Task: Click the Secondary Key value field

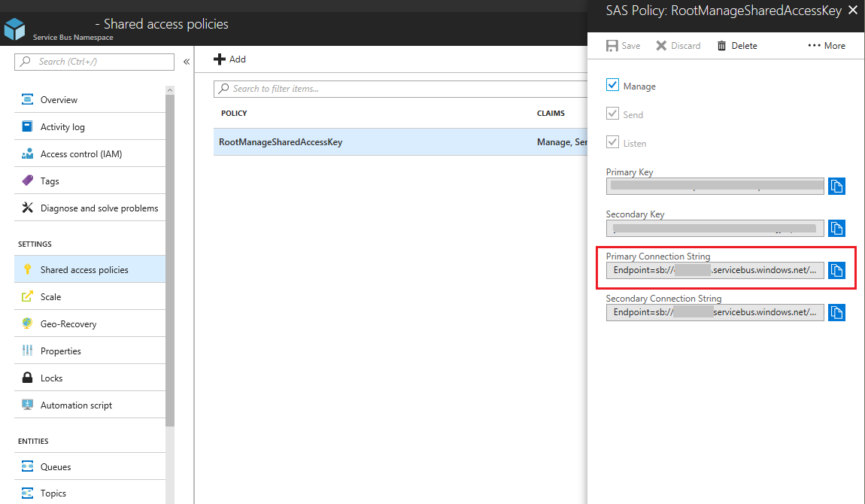Action: [715, 228]
